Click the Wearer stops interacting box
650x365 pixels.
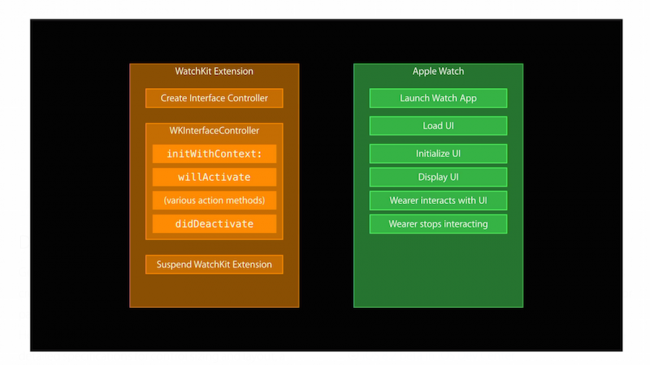[438, 224]
